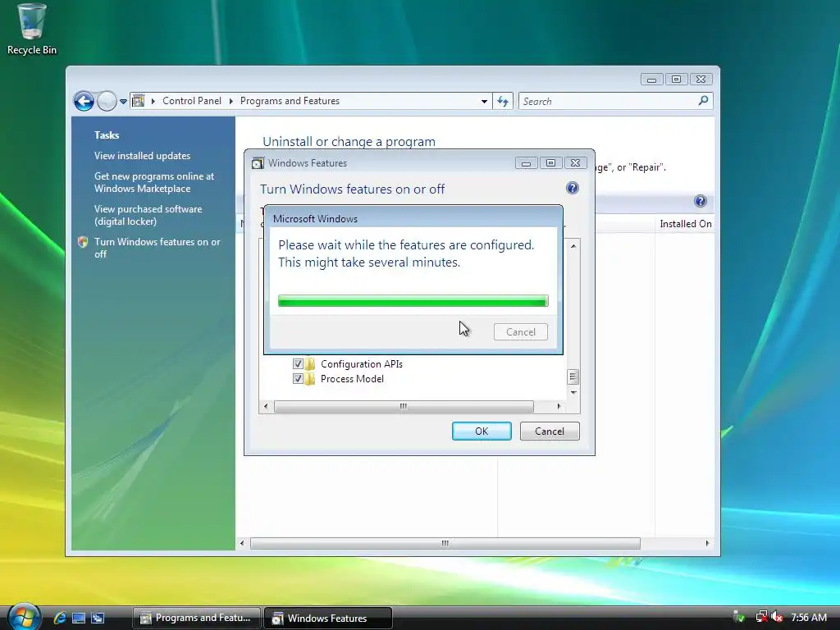Click Switch between windows Quick Launch icon
The image size is (840, 630).
pos(98,618)
